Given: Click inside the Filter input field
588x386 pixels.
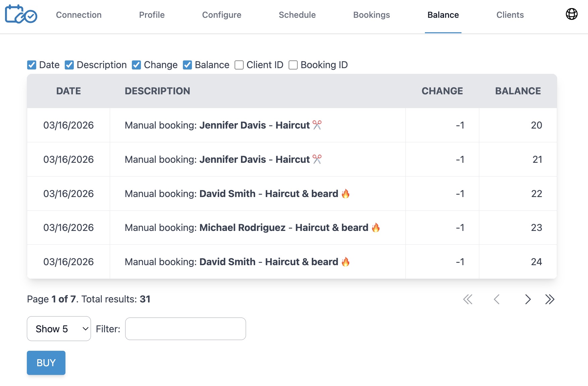Looking at the screenshot, I should click(x=185, y=329).
